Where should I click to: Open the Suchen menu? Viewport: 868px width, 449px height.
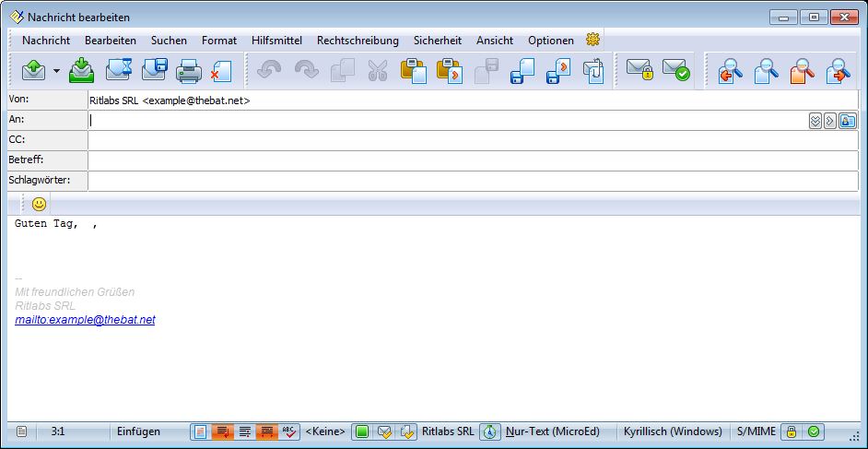169,41
